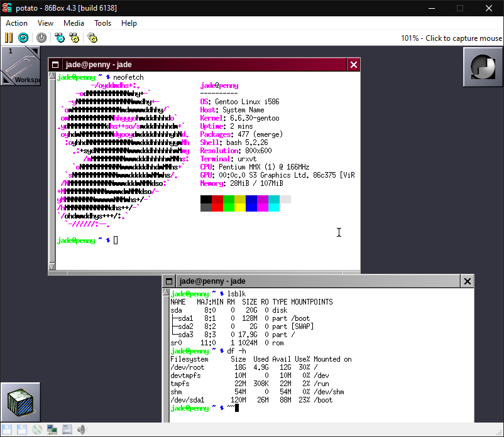Click the hard reset toolbar icon
This screenshot has width=504, height=437.
[23, 38]
